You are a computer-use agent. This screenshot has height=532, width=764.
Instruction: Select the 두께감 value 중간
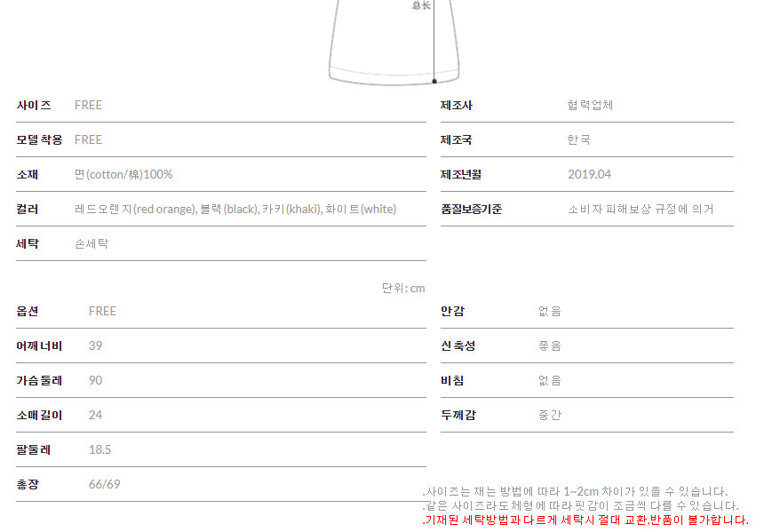550,415
